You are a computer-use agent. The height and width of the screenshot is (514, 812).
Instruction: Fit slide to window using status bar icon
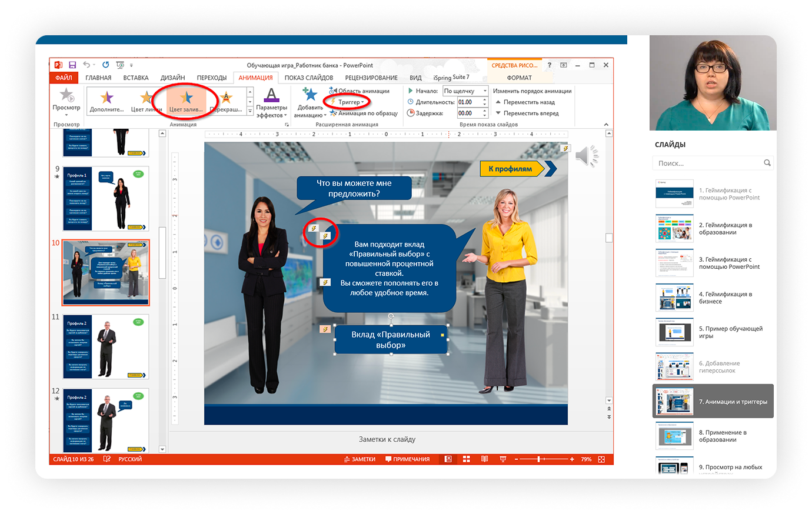[x=601, y=459]
